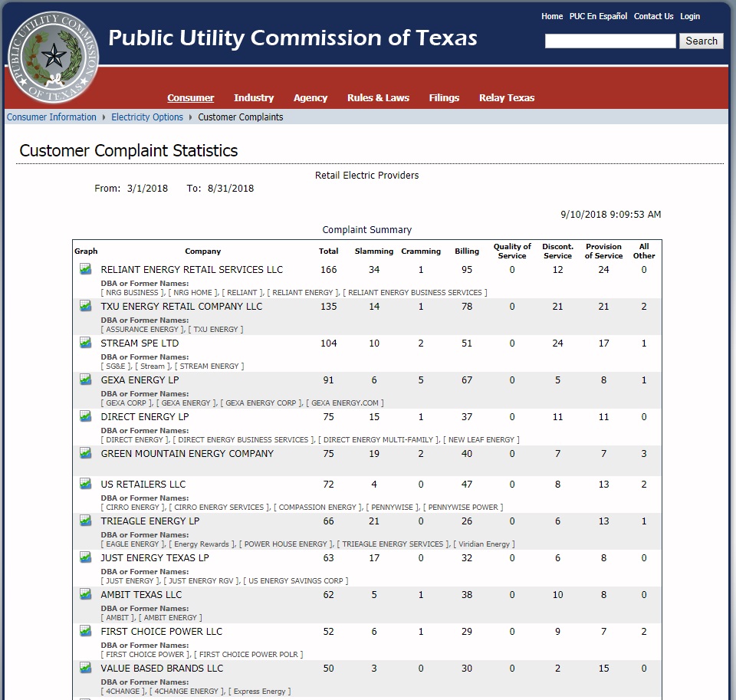Open DIRECT ENERGY LP graph
736x700 pixels.
pyautogui.click(x=85, y=416)
